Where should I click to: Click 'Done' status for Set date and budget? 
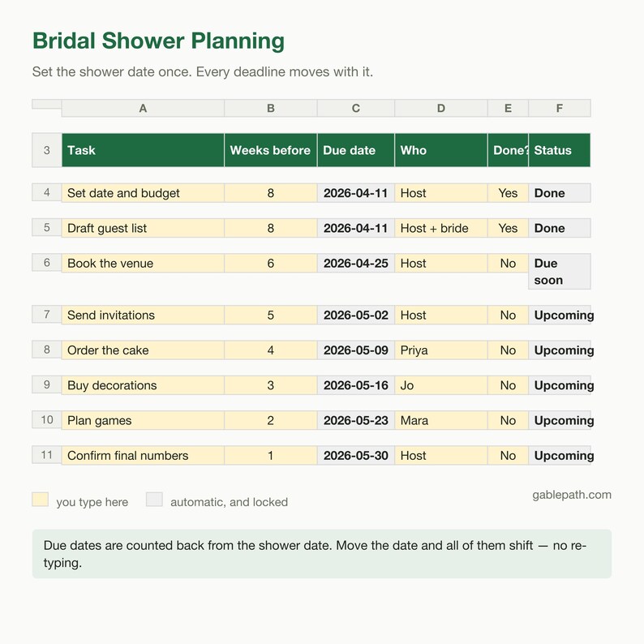pos(560,193)
